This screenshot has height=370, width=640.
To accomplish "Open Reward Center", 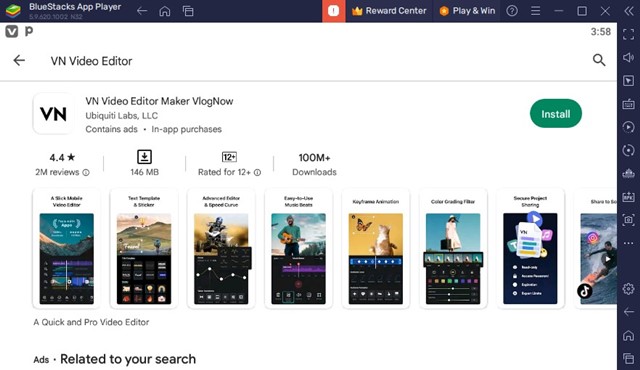I will (389, 11).
